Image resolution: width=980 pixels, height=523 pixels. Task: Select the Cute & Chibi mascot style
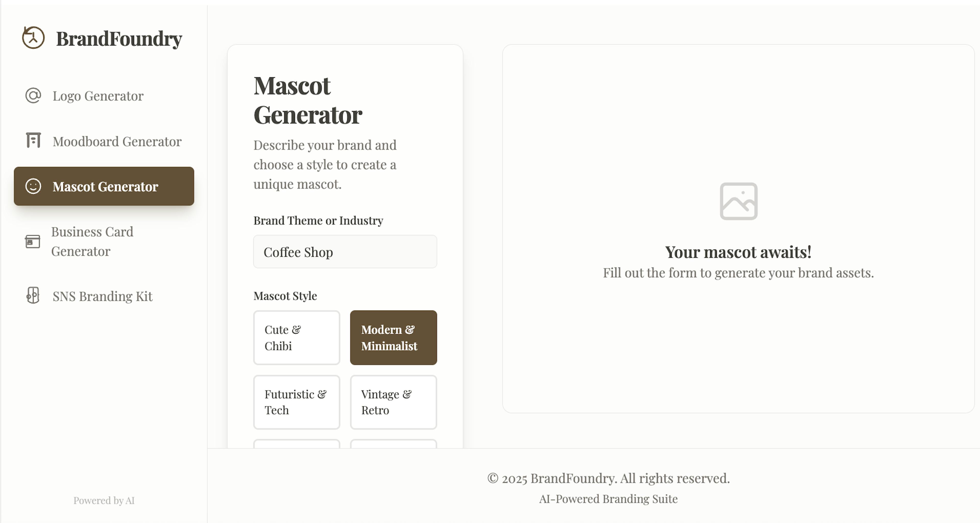tap(297, 338)
